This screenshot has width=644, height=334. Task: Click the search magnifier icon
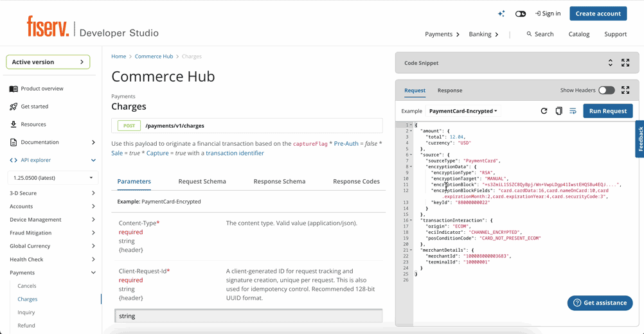point(529,34)
